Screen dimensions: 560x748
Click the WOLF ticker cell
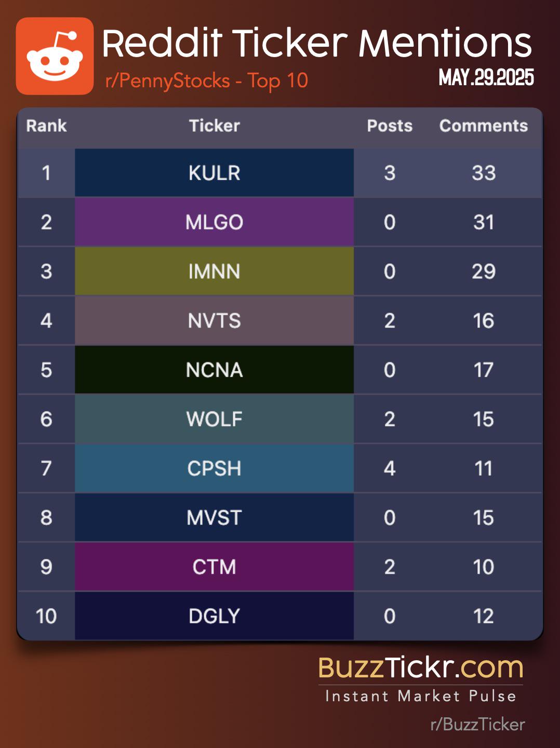coord(214,419)
